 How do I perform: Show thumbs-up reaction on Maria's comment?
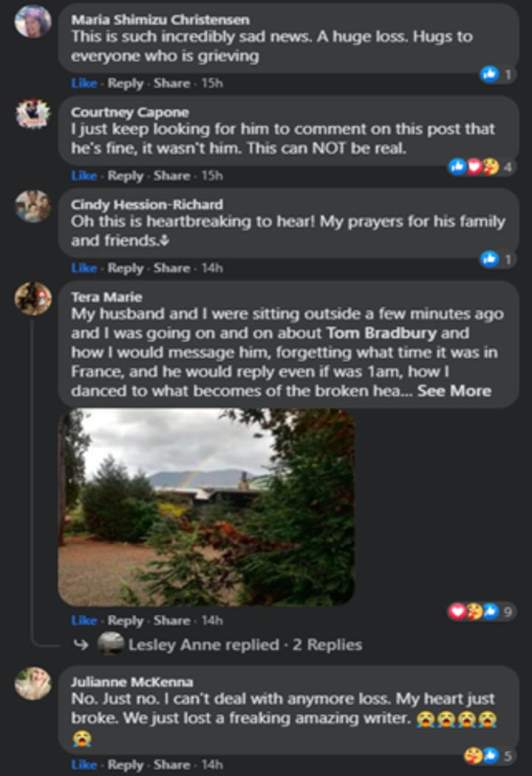pyautogui.click(x=489, y=74)
